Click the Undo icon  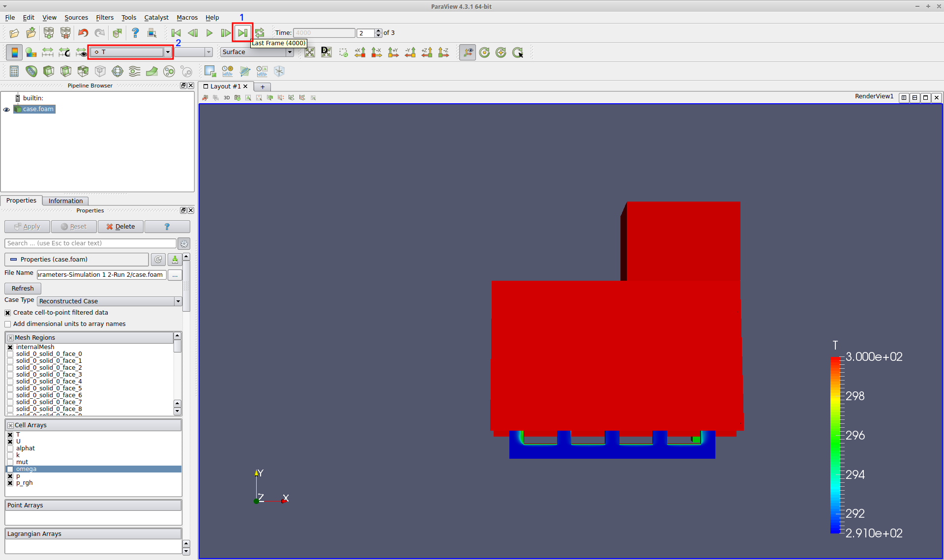point(83,33)
